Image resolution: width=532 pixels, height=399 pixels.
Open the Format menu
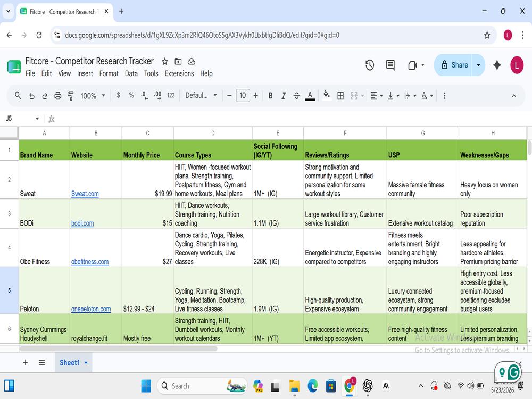point(109,73)
